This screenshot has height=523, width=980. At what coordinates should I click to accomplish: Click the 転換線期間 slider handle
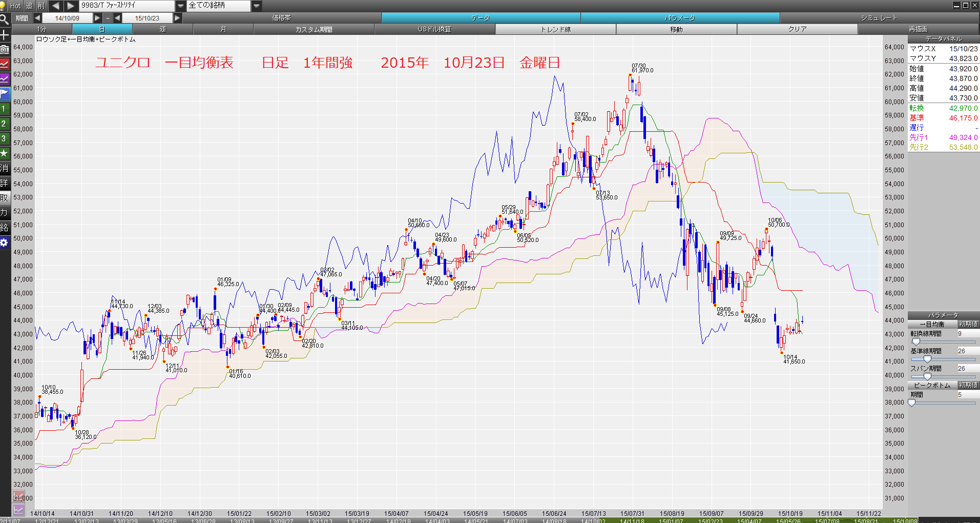pyautogui.click(x=916, y=342)
